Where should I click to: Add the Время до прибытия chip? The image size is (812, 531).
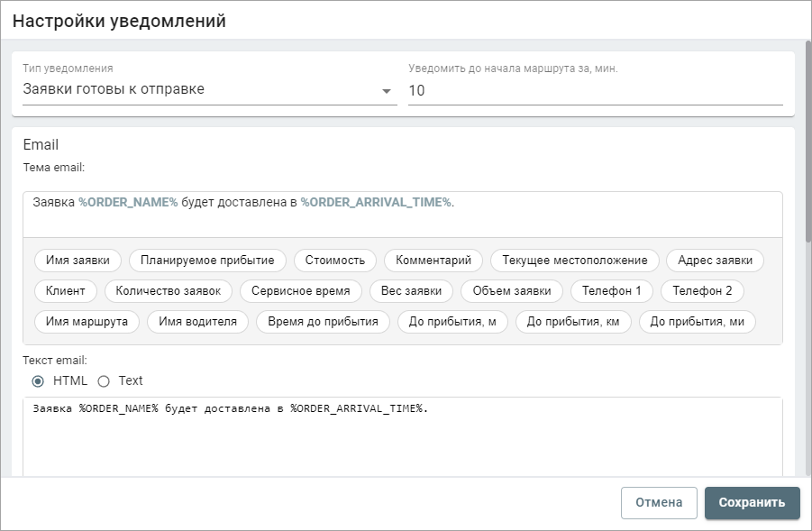[323, 321]
